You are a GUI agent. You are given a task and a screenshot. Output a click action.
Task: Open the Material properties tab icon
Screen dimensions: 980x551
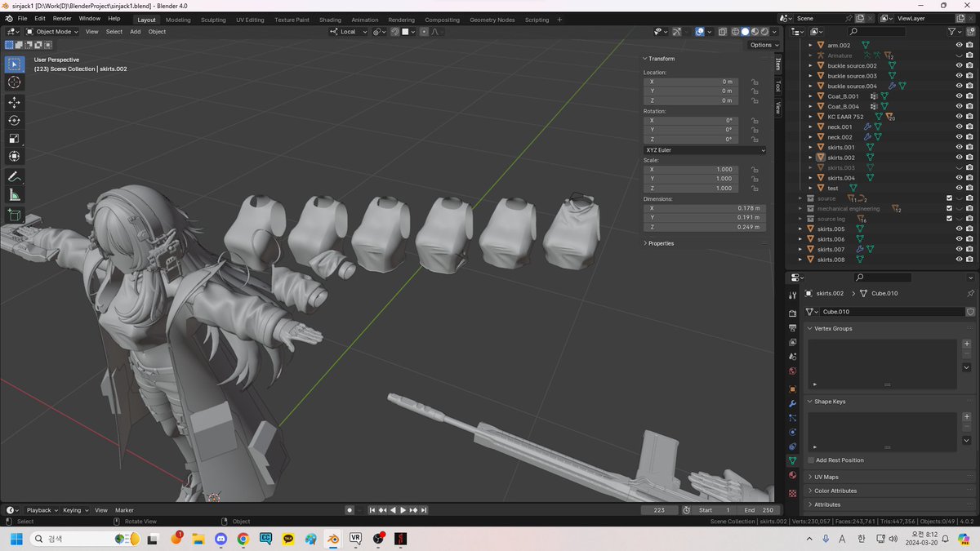pos(792,475)
